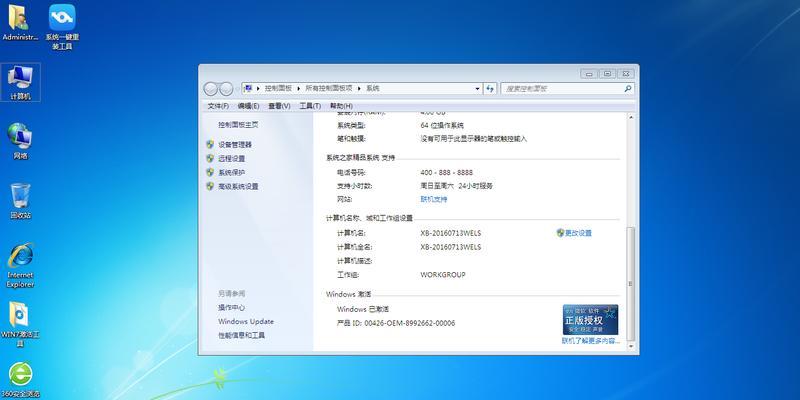Image resolution: width=800 pixels, height=400 pixels.
Task: Click the computer icon in address bar
Action: coord(248,88)
